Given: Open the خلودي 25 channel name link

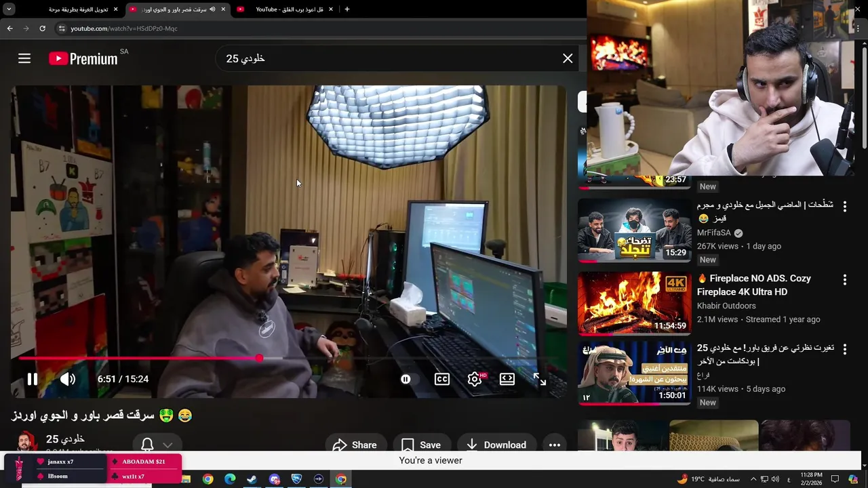Looking at the screenshot, I should [x=65, y=439].
